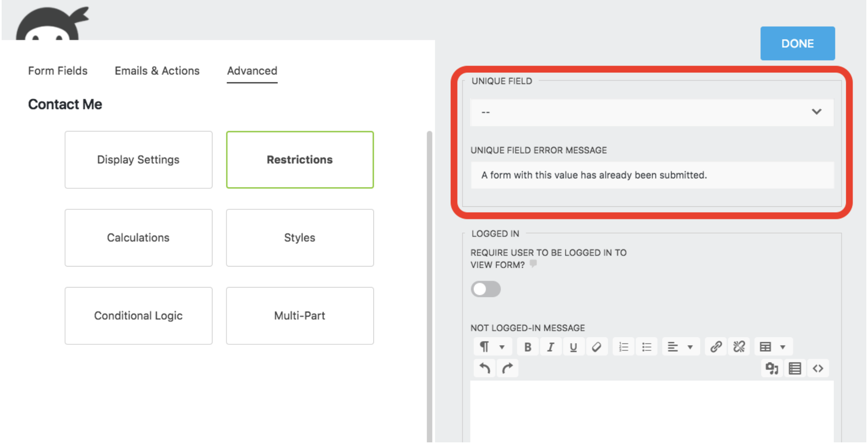
Task: Click the unique field error message input
Action: pos(651,175)
